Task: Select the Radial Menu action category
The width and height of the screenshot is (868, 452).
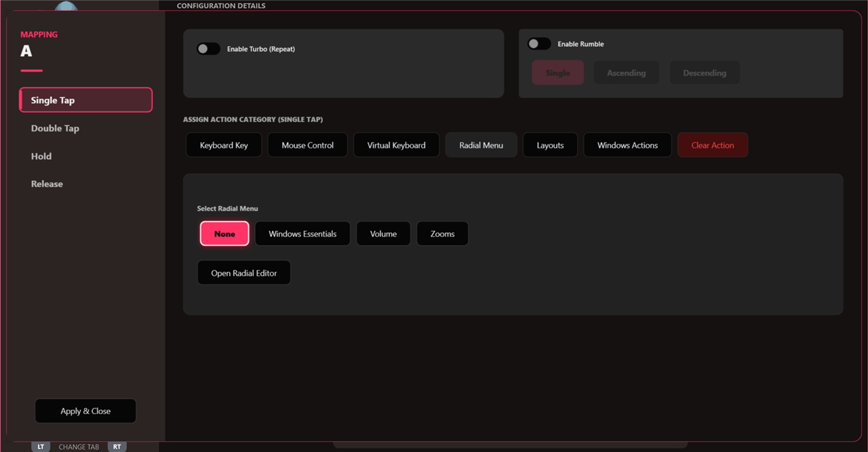Action: 481,145
